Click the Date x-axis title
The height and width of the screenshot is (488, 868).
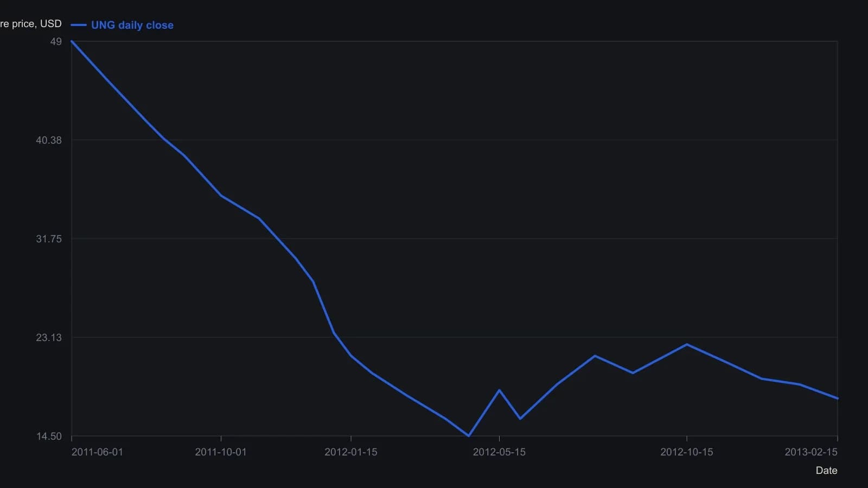point(826,471)
